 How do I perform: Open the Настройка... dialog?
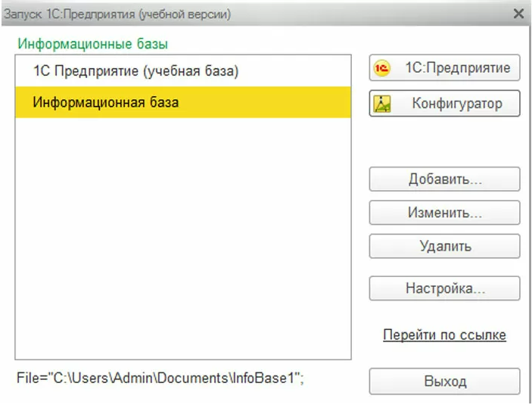point(444,288)
